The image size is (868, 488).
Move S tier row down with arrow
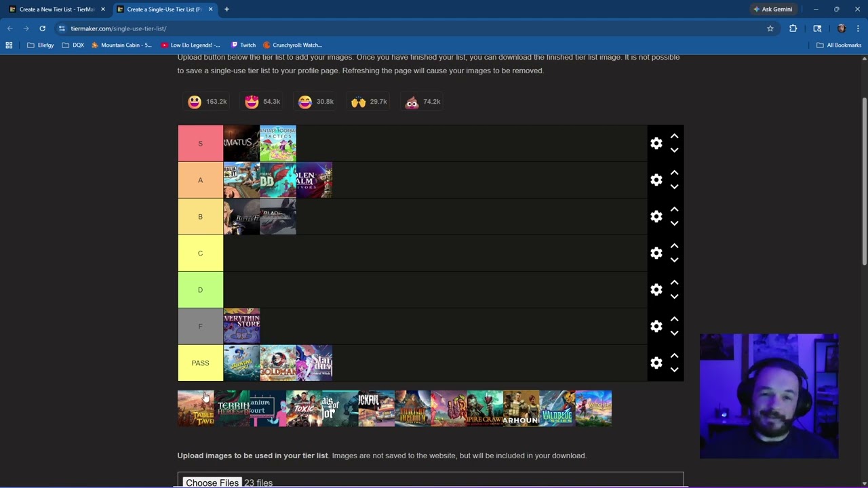pos(674,150)
